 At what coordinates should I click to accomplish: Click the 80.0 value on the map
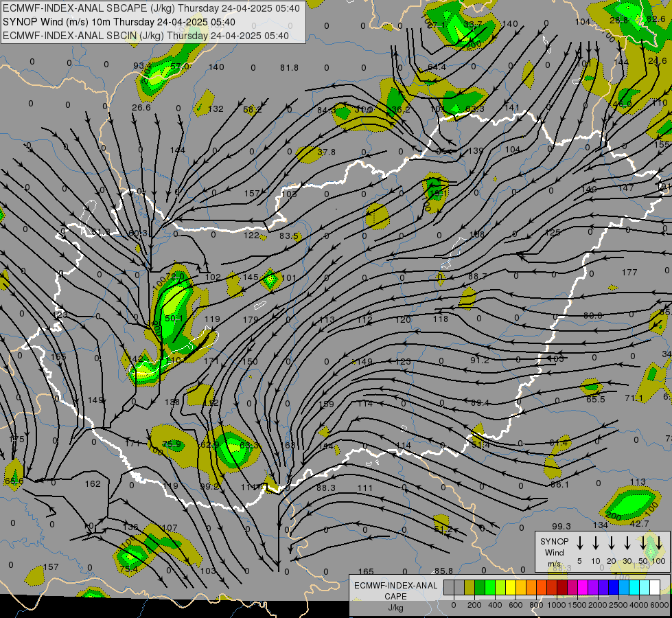(592, 315)
